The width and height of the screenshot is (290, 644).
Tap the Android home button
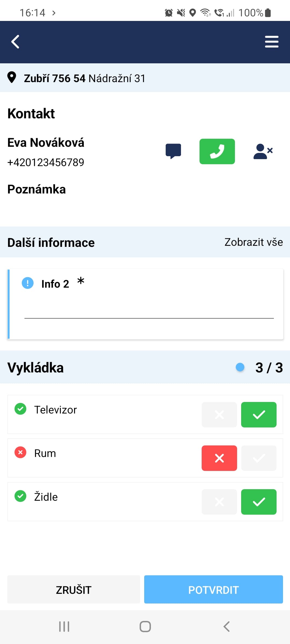[x=145, y=627]
